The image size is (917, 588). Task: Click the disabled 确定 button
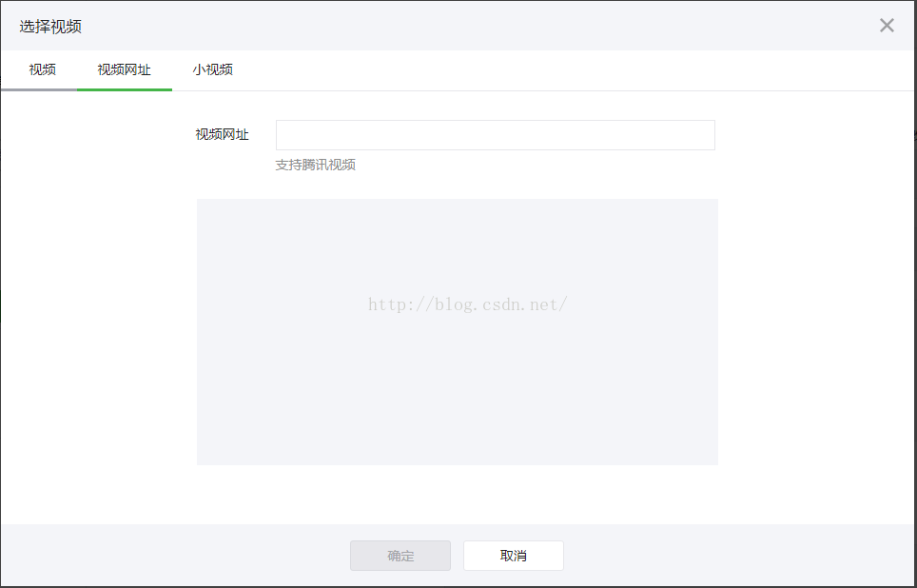[400, 556]
